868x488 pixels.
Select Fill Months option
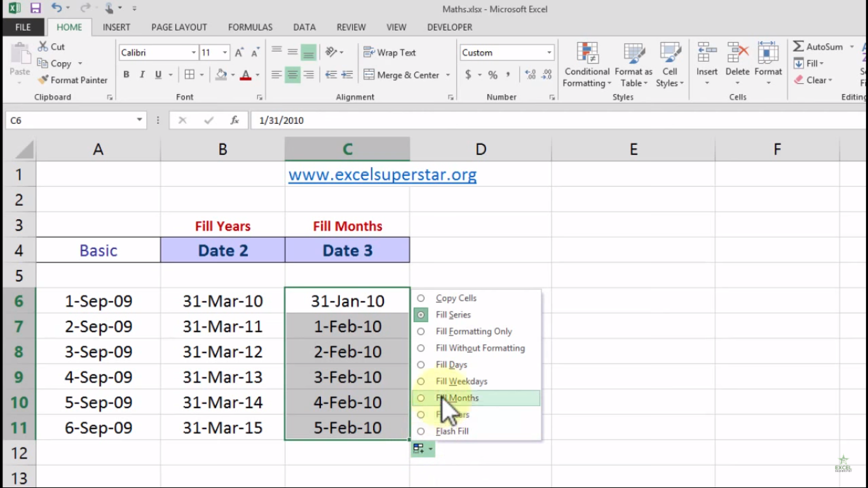click(477, 398)
